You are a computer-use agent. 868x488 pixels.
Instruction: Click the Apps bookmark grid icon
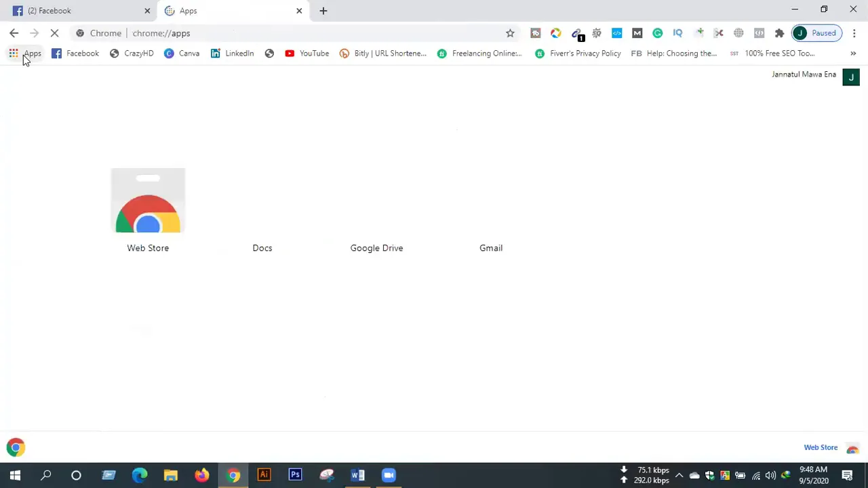pyautogui.click(x=14, y=54)
